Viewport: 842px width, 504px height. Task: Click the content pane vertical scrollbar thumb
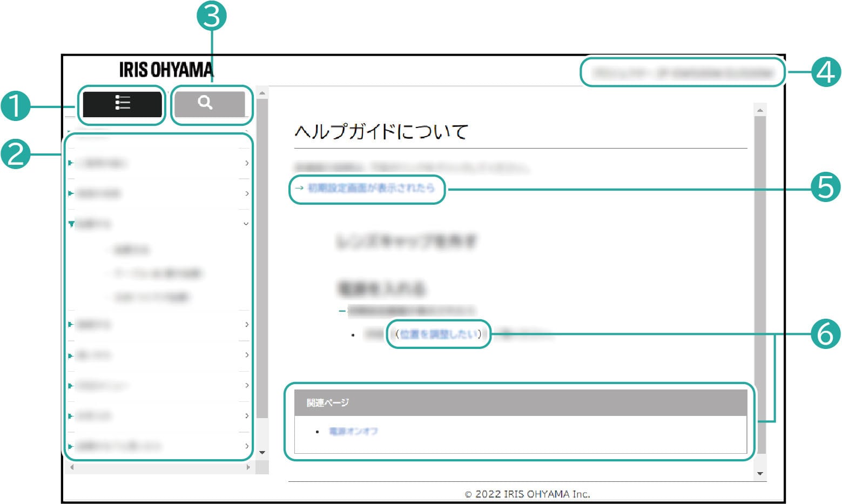click(760, 270)
